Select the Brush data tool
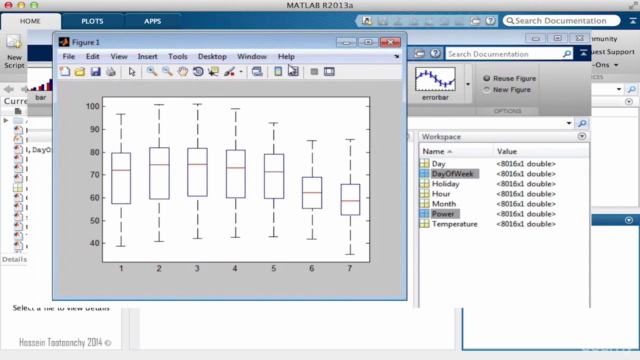Screen dimensions: 640x360 pos(229,72)
